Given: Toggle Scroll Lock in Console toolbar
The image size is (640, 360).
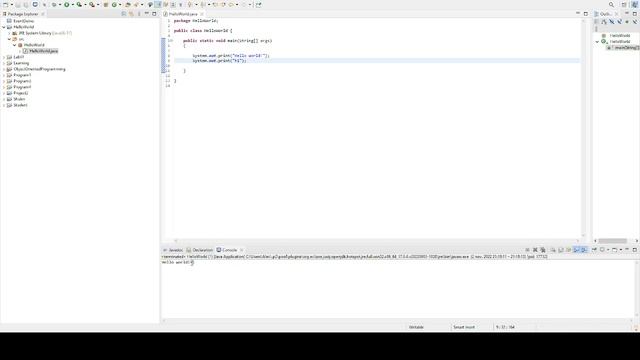Looking at the screenshot, I should [560, 250].
